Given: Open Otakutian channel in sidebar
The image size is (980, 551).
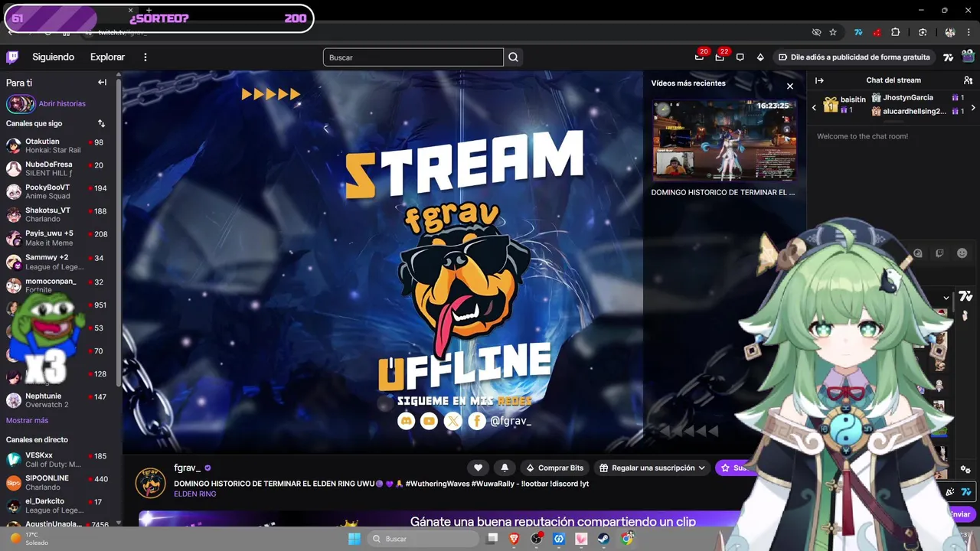Looking at the screenshot, I should pos(60,145).
